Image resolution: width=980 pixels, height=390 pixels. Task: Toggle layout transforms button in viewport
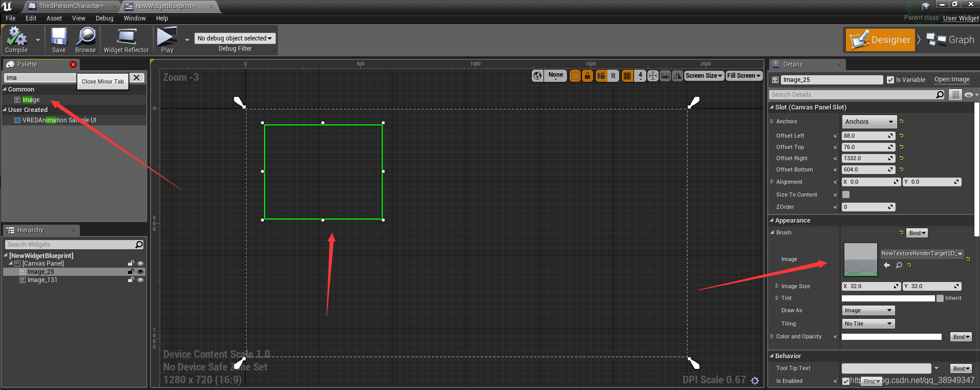[x=601, y=76]
